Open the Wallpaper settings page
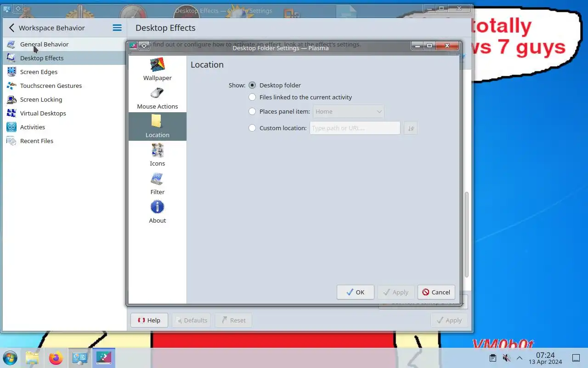Image resolution: width=588 pixels, height=368 pixels. tap(157, 69)
